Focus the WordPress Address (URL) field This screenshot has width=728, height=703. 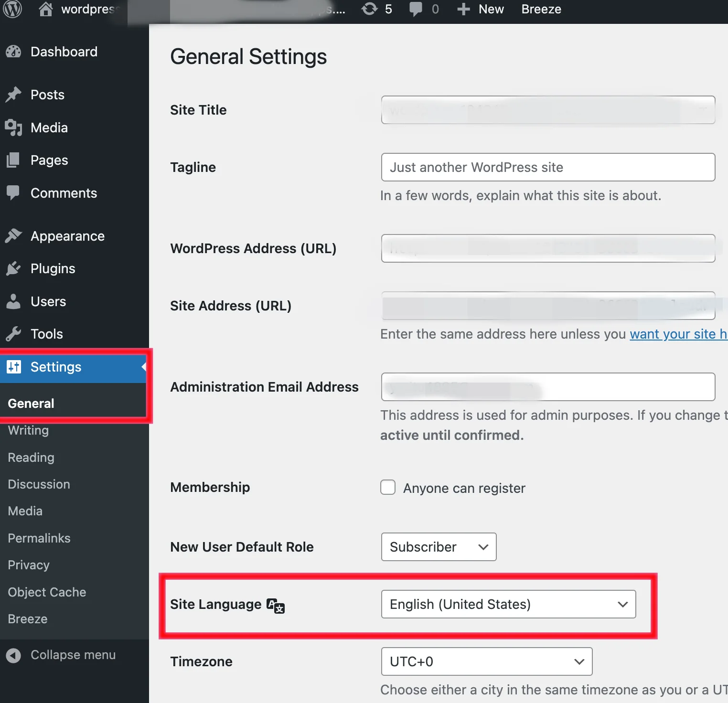548,248
